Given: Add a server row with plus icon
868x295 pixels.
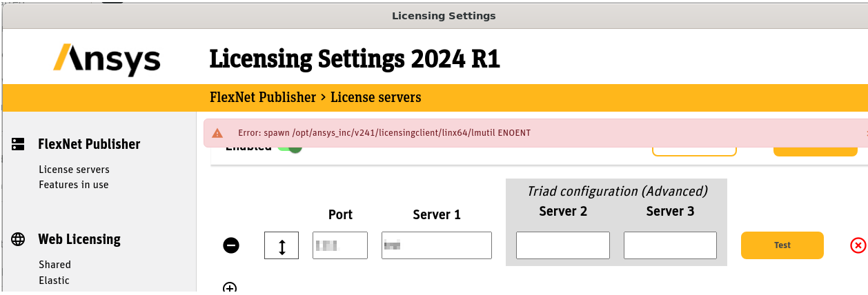Looking at the screenshot, I should (230, 288).
